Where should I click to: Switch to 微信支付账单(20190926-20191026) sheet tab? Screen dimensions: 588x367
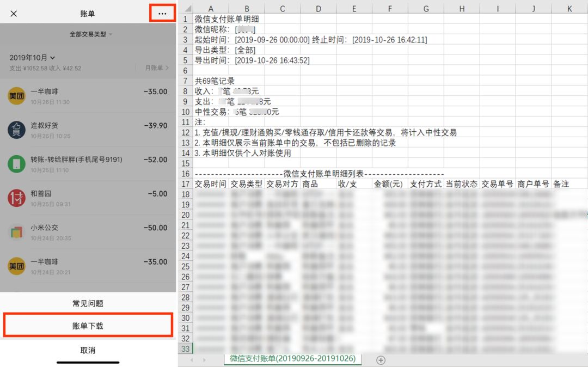tap(292, 359)
